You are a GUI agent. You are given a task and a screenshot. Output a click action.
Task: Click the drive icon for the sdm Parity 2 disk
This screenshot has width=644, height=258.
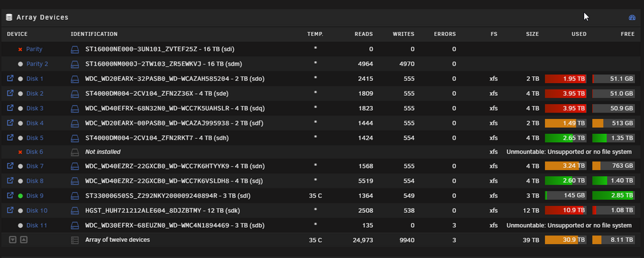74,64
